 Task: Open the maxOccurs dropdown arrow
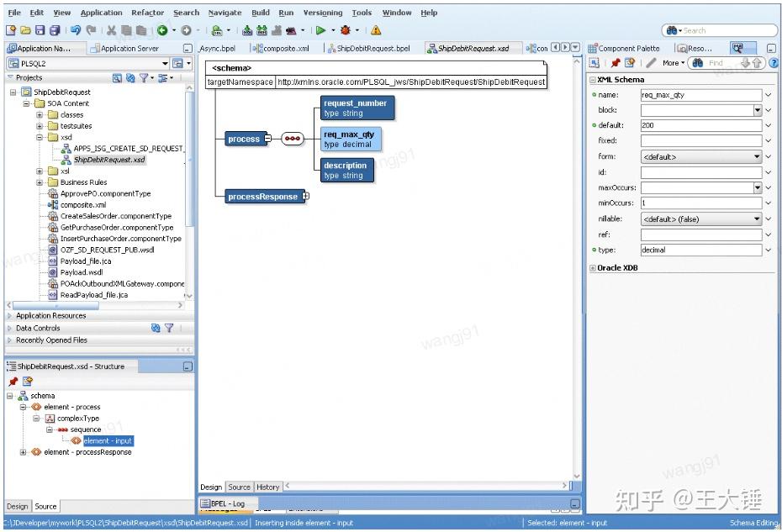tap(758, 187)
